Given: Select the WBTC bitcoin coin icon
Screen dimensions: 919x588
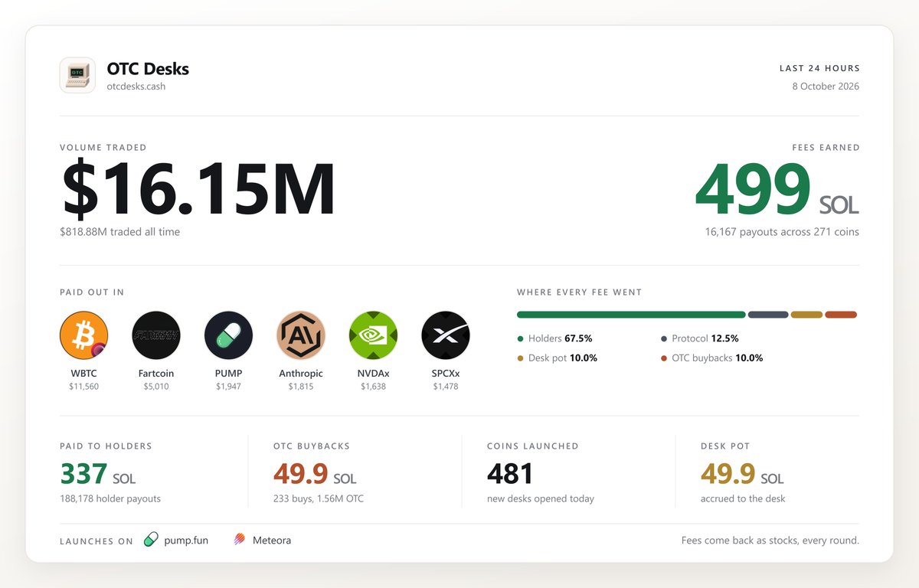Looking at the screenshot, I should (x=84, y=335).
